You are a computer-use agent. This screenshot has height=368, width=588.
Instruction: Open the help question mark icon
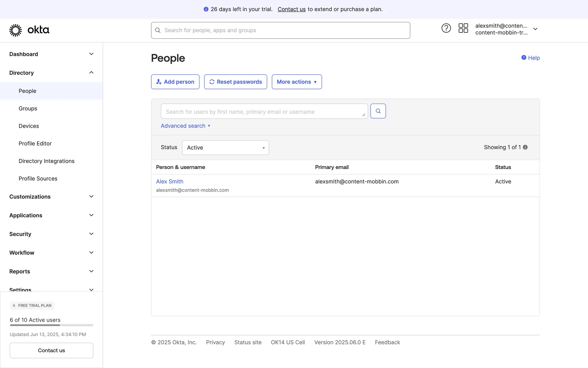pyautogui.click(x=446, y=28)
